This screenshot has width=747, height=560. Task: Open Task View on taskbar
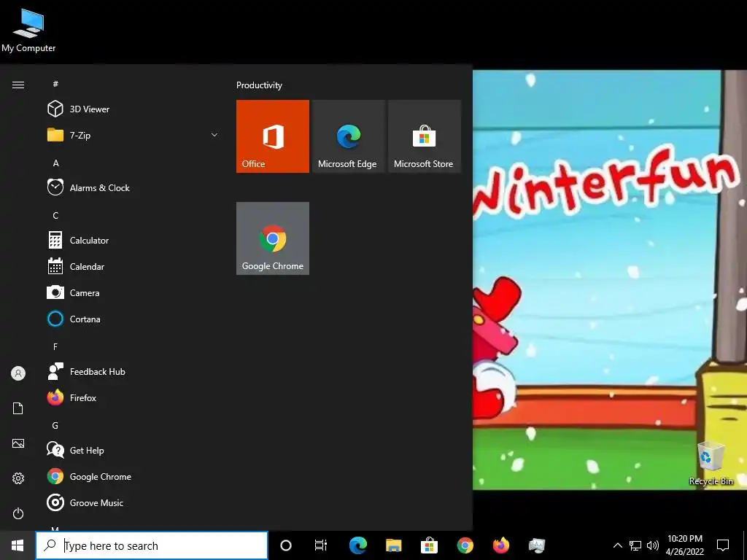[x=321, y=545]
